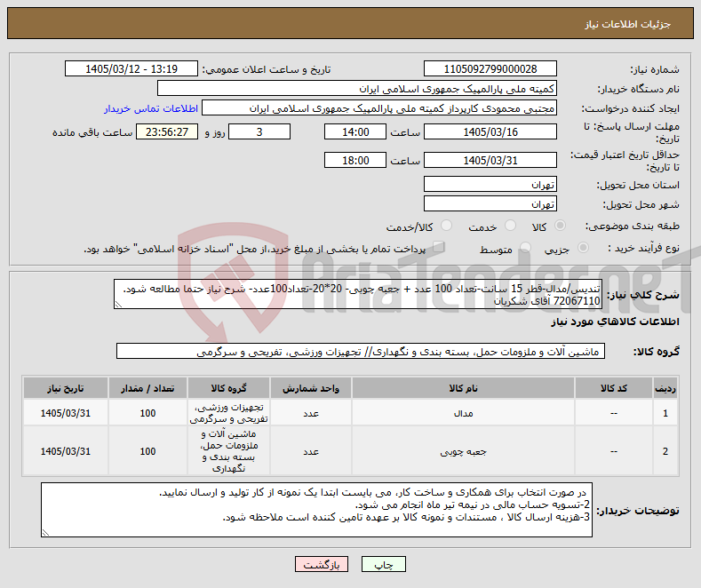The height and width of the screenshot is (588, 701).
Task: Click unit عدد in جعبه چوبی row
Action: coord(311,451)
